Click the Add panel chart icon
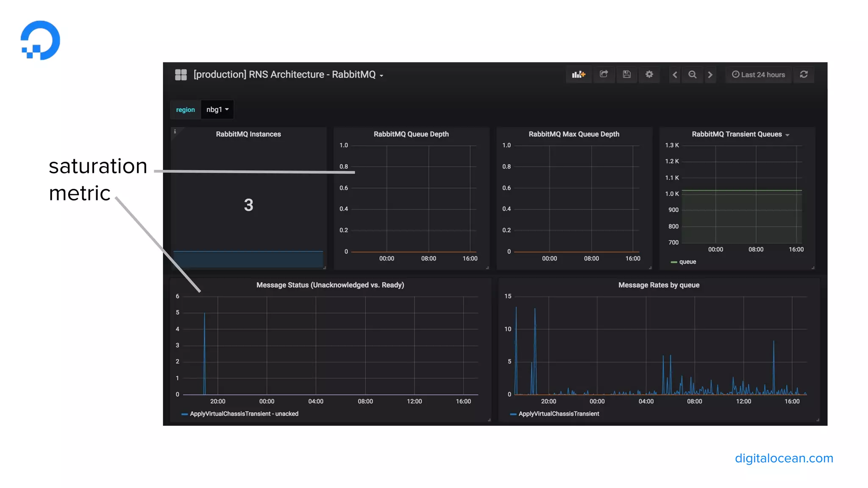This screenshot has width=868, height=488. pyautogui.click(x=579, y=75)
